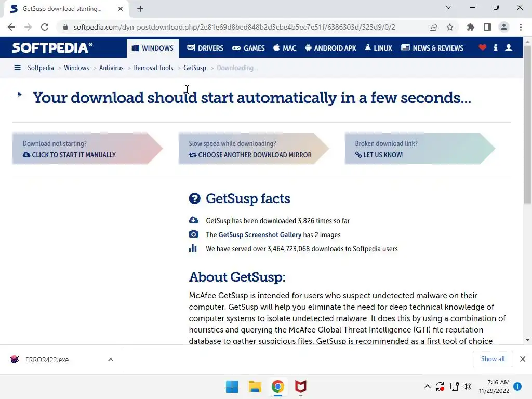This screenshot has width=532, height=399.
Task: Open News & Reviews section
Action: click(432, 48)
